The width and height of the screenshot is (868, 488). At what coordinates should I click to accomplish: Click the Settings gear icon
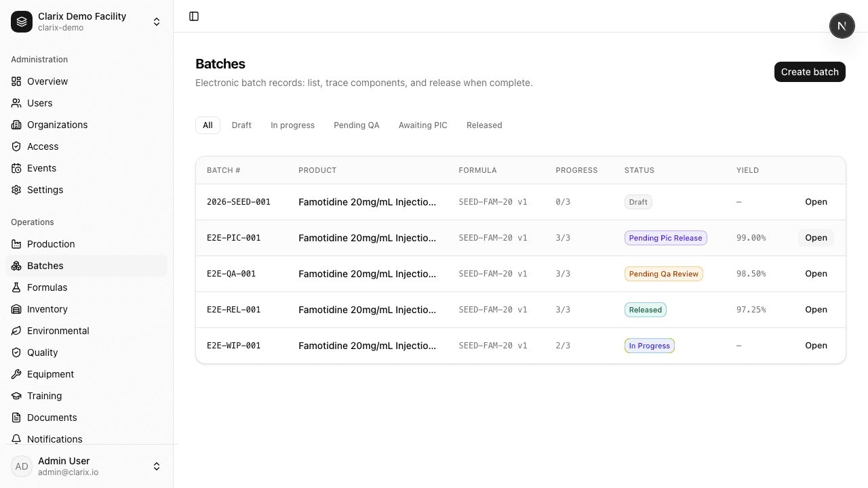(16, 190)
